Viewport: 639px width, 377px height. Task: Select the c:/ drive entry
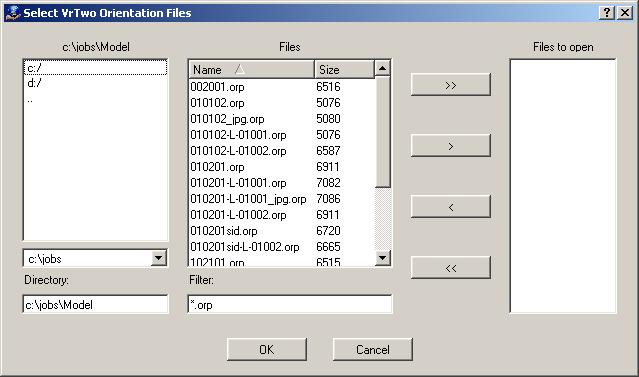[95, 68]
